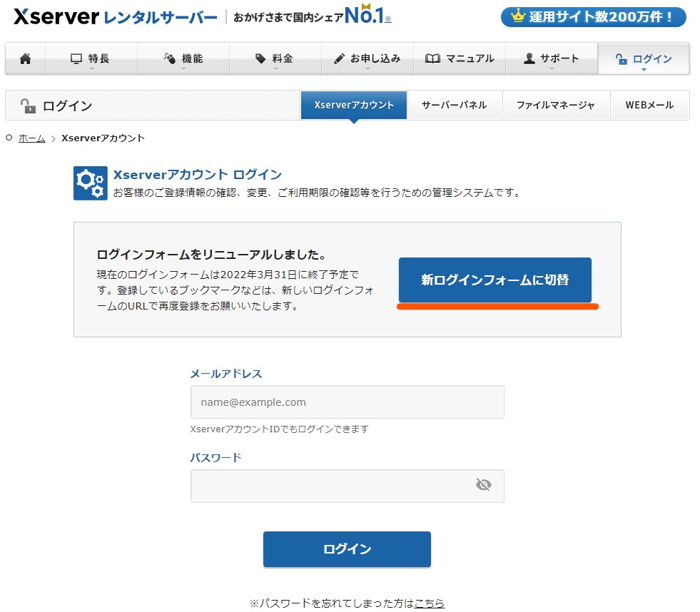Viewport: 700px width, 612px height.
Task: Click the padlock icon beside ログイン in navigation
Action: (x=622, y=59)
